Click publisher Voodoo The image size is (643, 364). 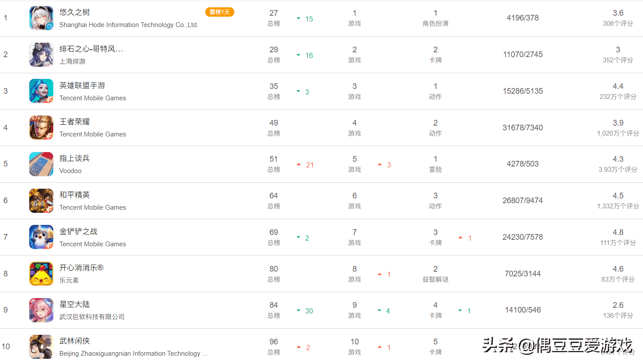click(x=70, y=171)
